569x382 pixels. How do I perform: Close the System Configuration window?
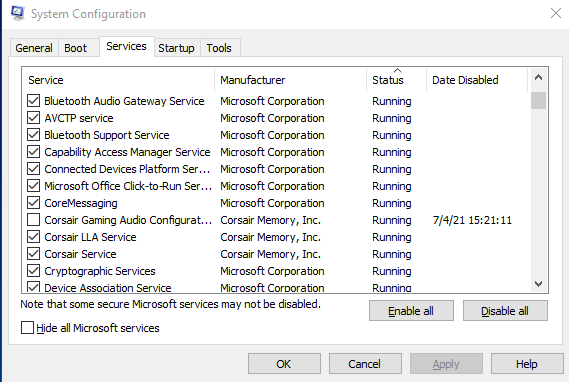556,13
